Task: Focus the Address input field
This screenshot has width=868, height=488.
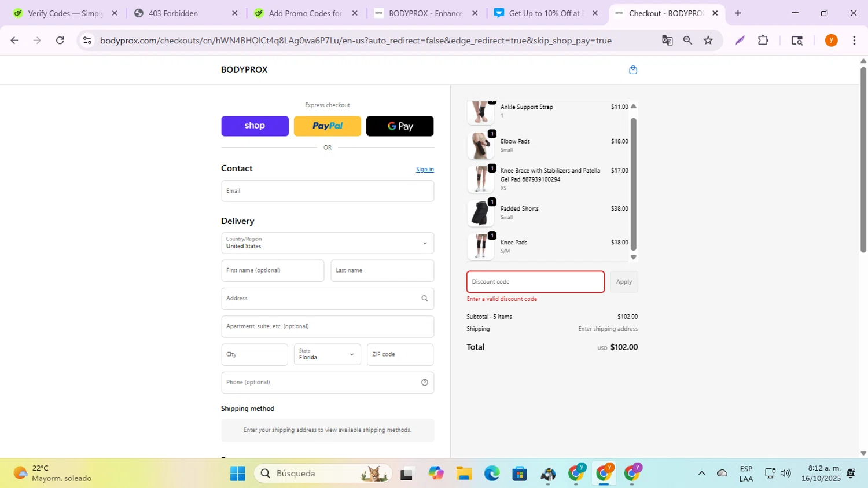Action: pyautogui.click(x=328, y=299)
